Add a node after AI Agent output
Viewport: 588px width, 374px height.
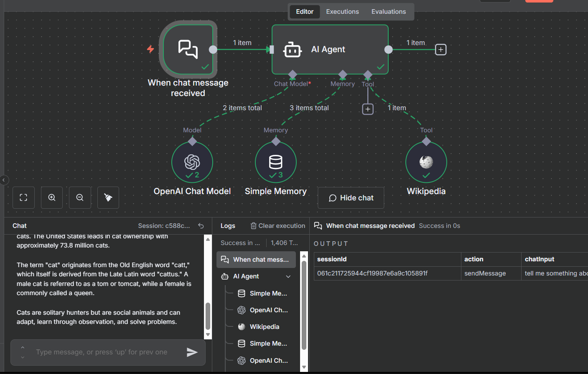tap(440, 49)
